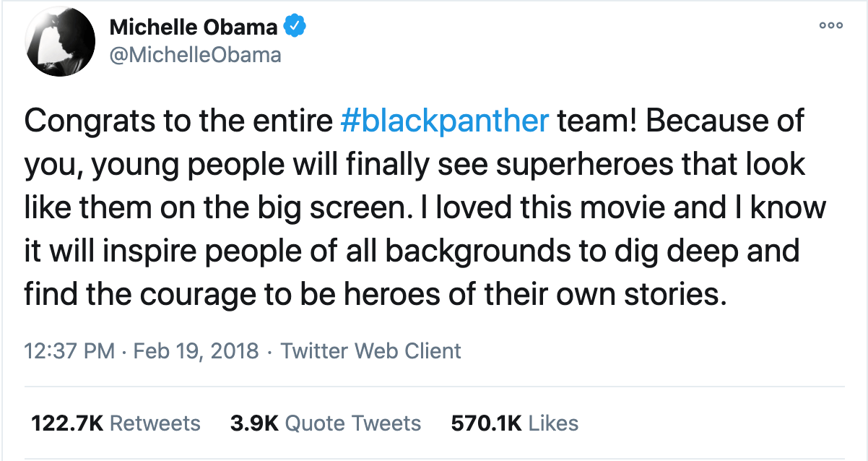
Task: Click the Twitter Web Client source label
Action: pos(370,351)
